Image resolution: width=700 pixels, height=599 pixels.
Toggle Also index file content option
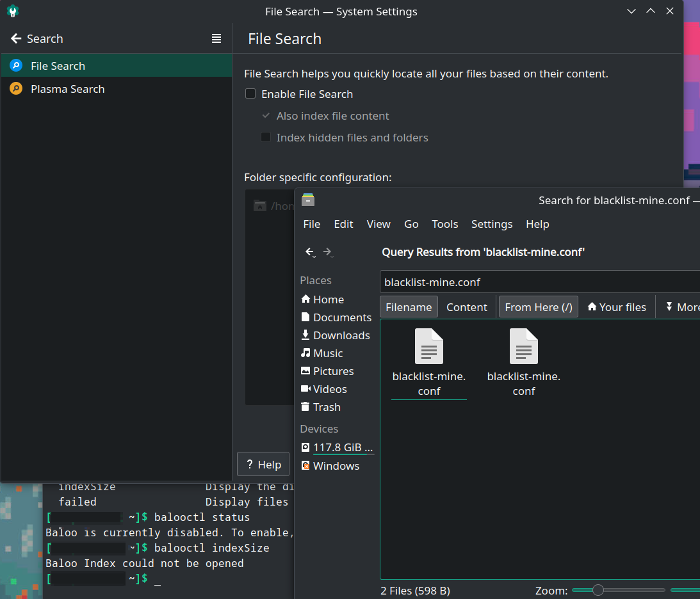pos(266,116)
